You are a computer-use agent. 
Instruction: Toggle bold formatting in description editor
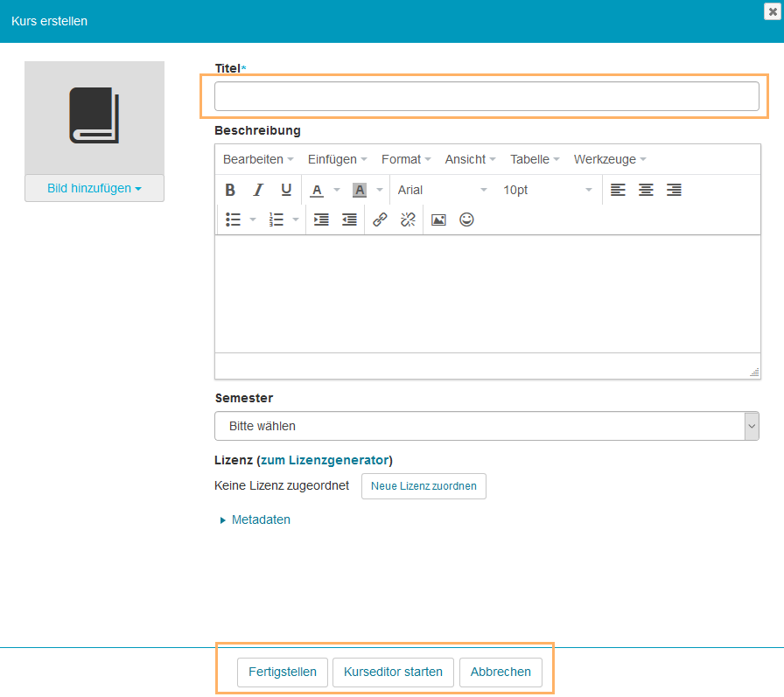(230, 190)
